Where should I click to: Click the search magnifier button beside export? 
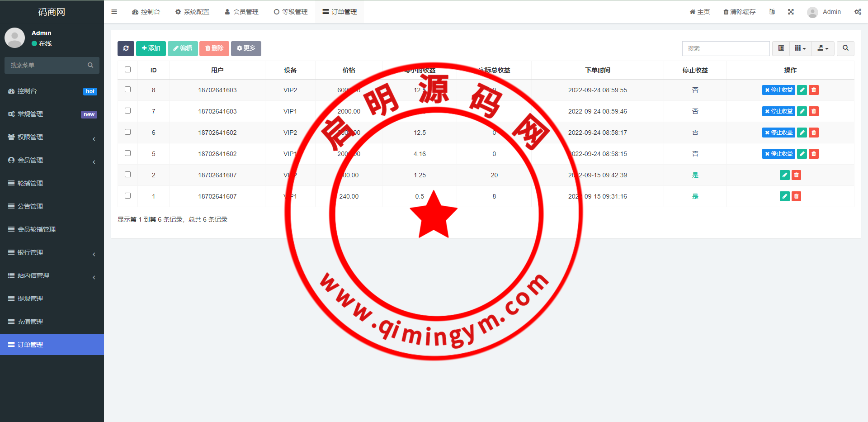click(x=845, y=48)
